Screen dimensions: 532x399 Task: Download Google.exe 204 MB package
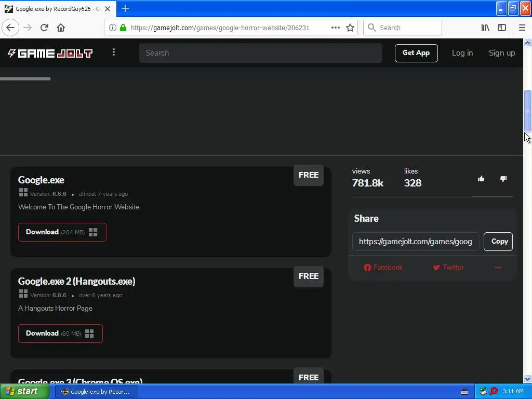62,232
